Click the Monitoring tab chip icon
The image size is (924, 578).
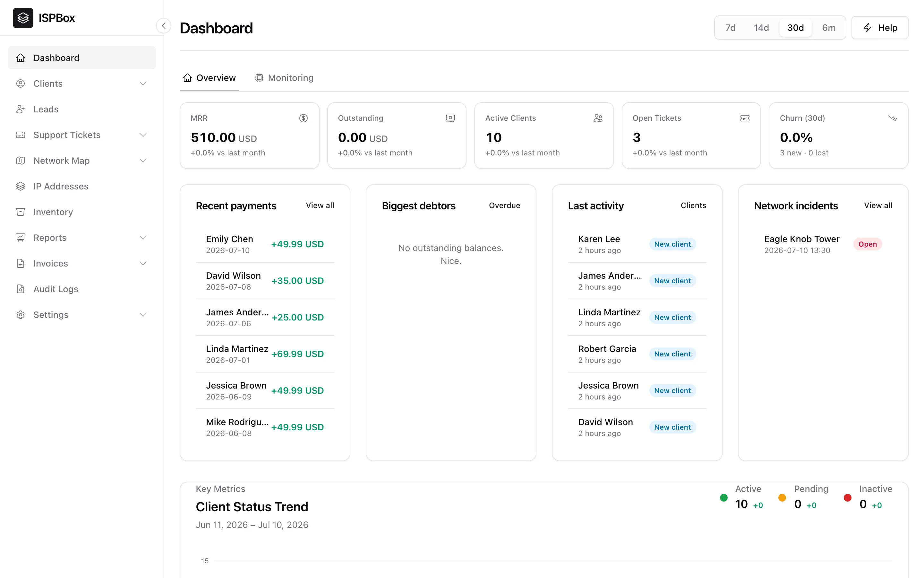(259, 78)
